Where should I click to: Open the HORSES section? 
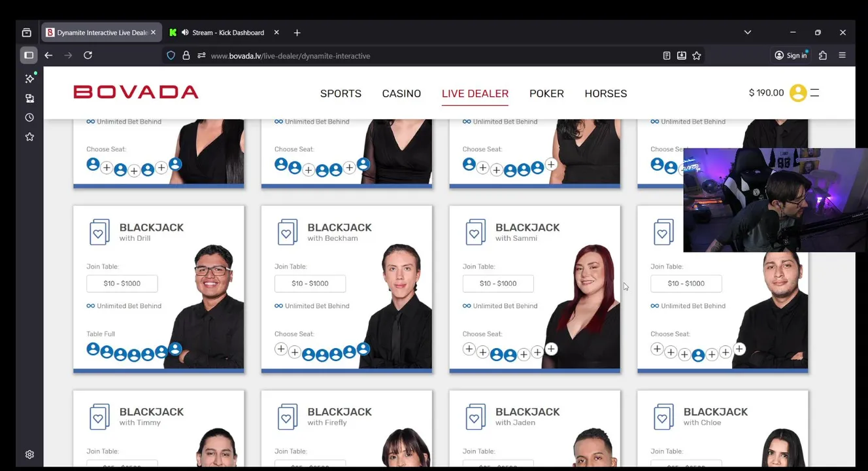[x=606, y=94]
